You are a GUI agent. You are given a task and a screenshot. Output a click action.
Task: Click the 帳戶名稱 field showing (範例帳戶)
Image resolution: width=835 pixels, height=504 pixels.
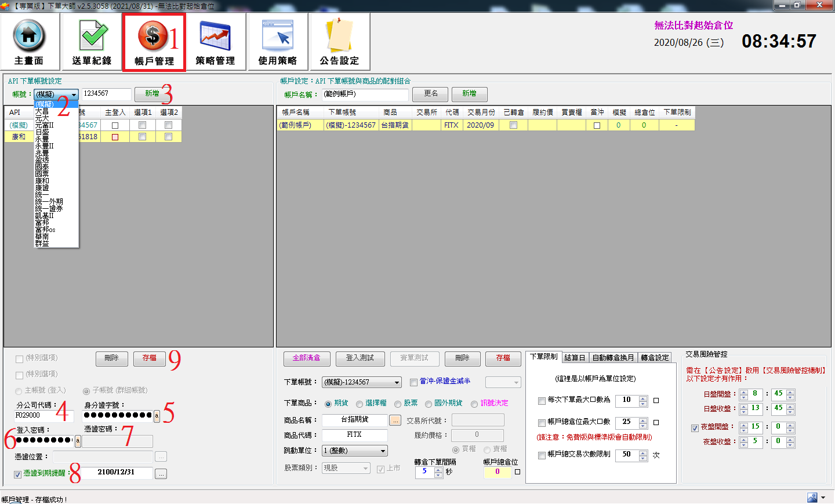[x=365, y=94]
